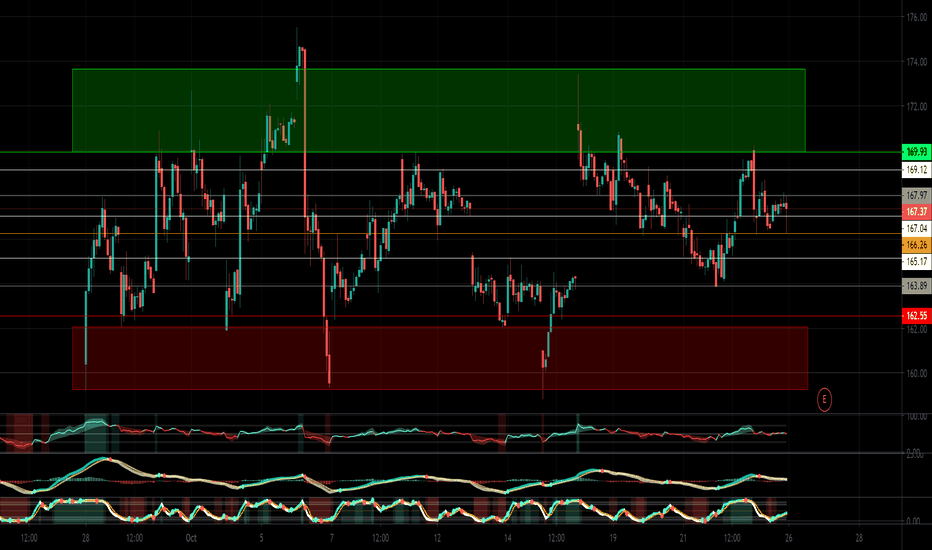Click the gray 163.89 price label
932x550 pixels.
point(917,286)
